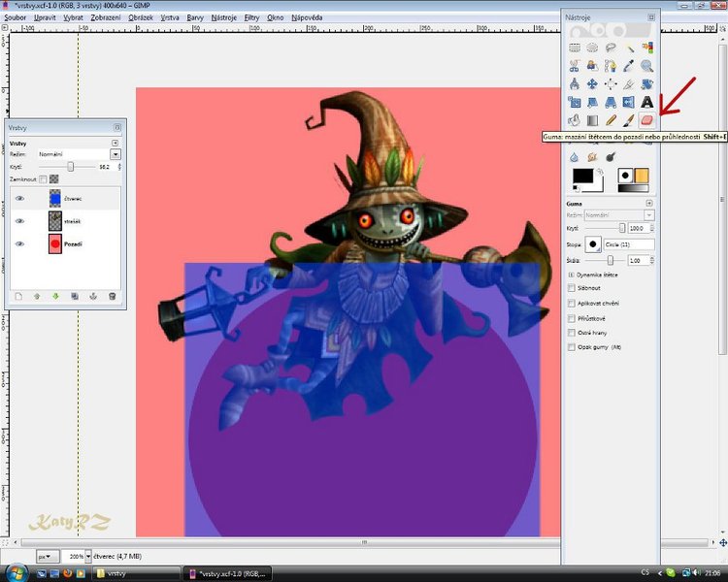This screenshot has width=728, height=582.
Task: Select the Alignment tool
Action: 611,84
